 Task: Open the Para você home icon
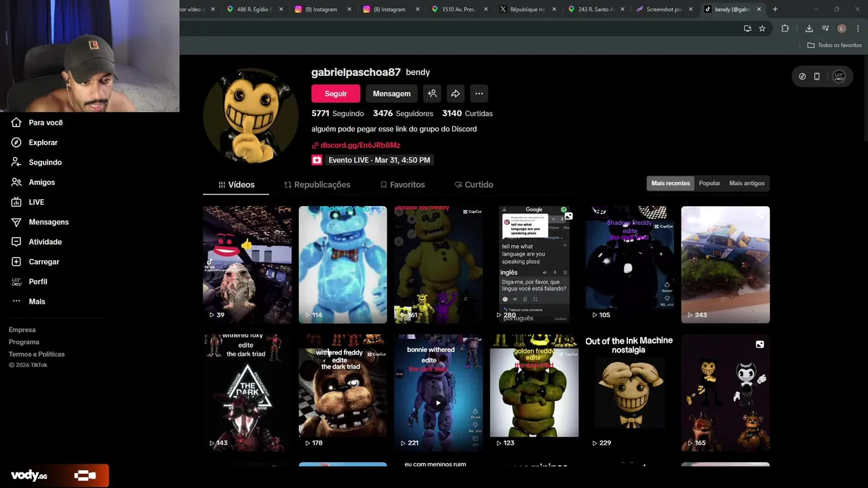[x=16, y=123]
